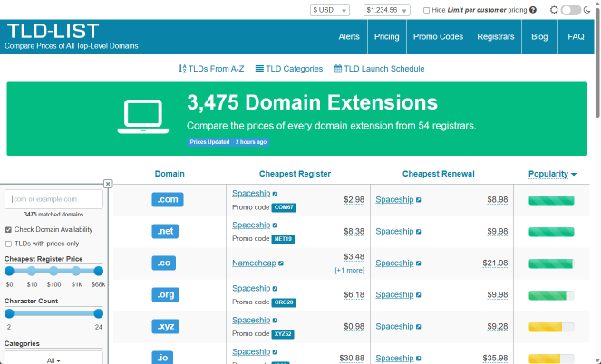This screenshot has height=364, width=601.
Task: Click the external link icon beside Spaceship in .com register
Action: 275,194
